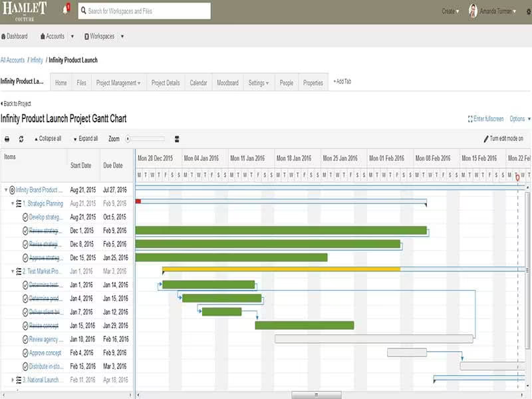Toggle completion circle for Review agency task

coord(25,340)
